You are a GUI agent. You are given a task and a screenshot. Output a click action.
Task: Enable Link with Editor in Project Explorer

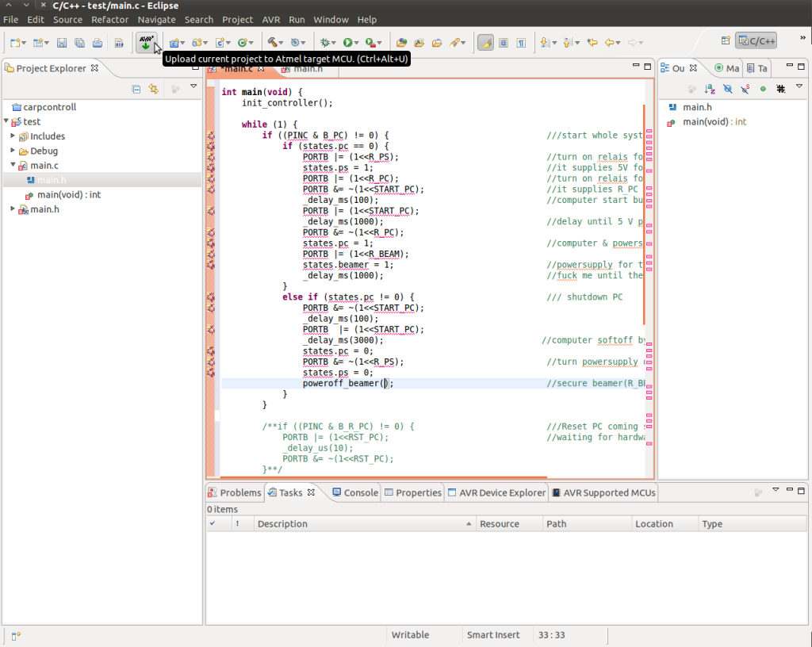tap(154, 90)
